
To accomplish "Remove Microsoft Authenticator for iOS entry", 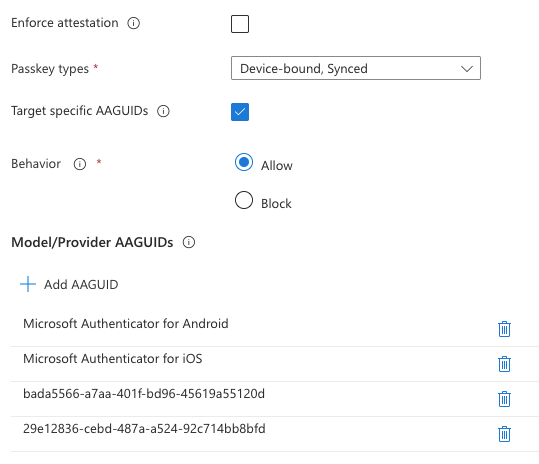I will pyautogui.click(x=504, y=364).
